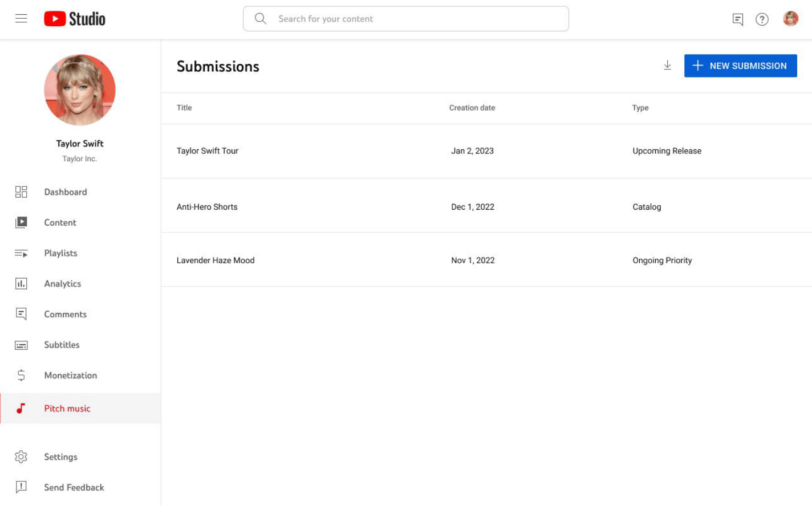Open the Taylor Swift Tour submission

(x=208, y=151)
